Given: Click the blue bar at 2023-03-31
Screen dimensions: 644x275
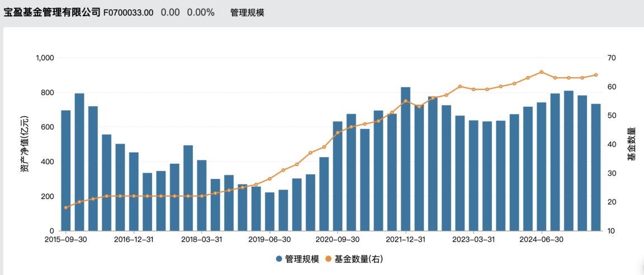Looking at the screenshot, I should [x=473, y=176].
